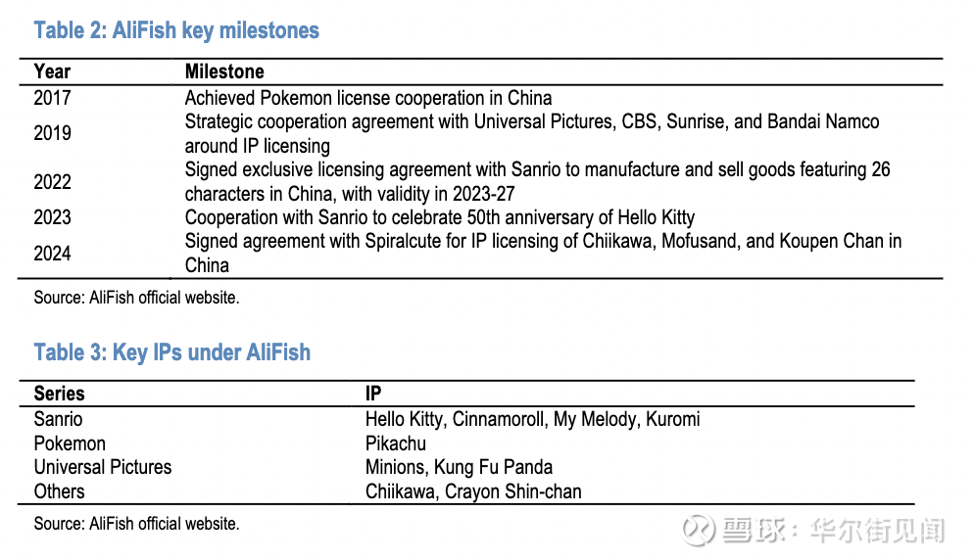Select the Year column header

point(52,71)
